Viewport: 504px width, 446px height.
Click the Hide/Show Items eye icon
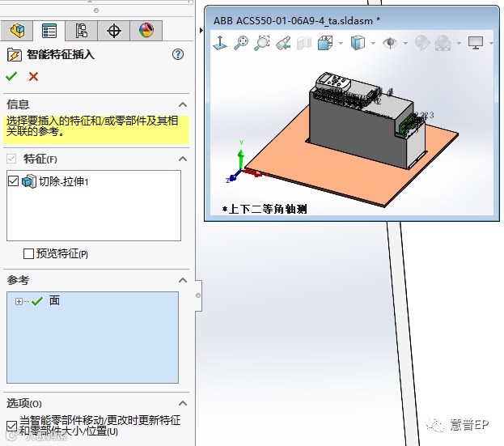click(390, 43)
